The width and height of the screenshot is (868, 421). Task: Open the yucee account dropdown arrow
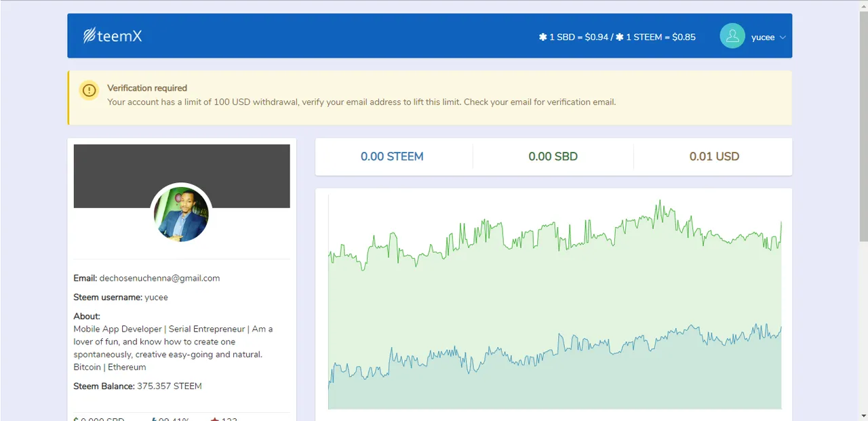click(x=783, y=37)
